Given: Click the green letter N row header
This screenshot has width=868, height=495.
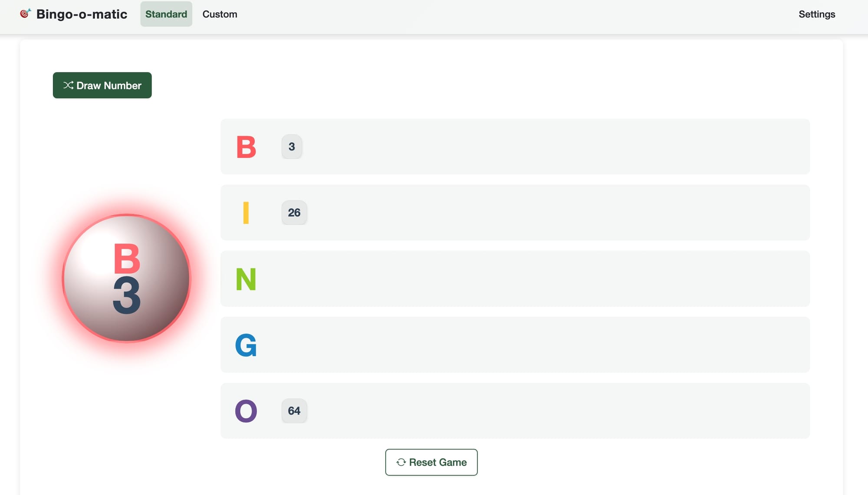Looking at the screenshot, I should [246, 279].
